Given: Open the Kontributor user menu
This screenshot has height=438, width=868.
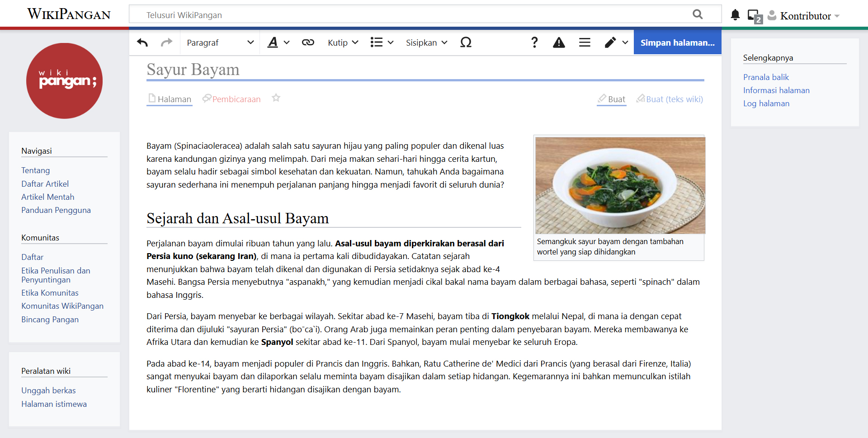Looking at the screenshot, I should tap(805, 16).
